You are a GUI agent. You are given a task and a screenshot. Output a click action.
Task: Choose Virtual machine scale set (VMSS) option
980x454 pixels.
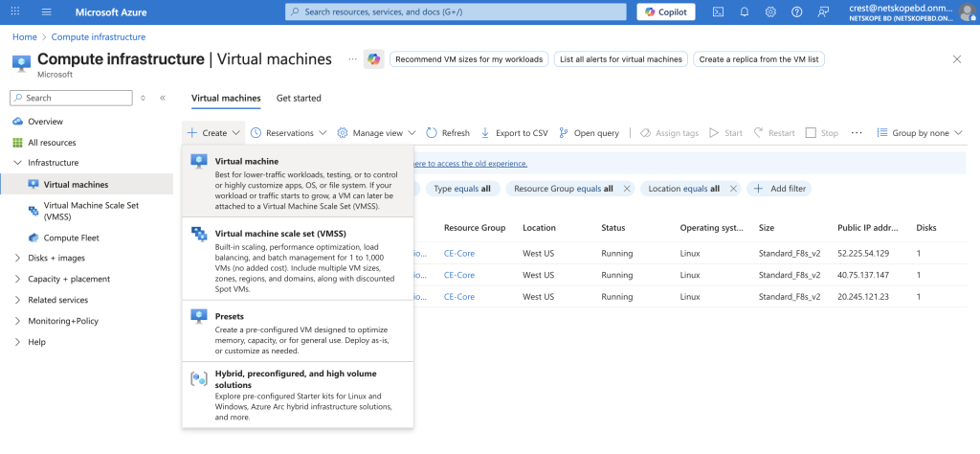(298, 259)
